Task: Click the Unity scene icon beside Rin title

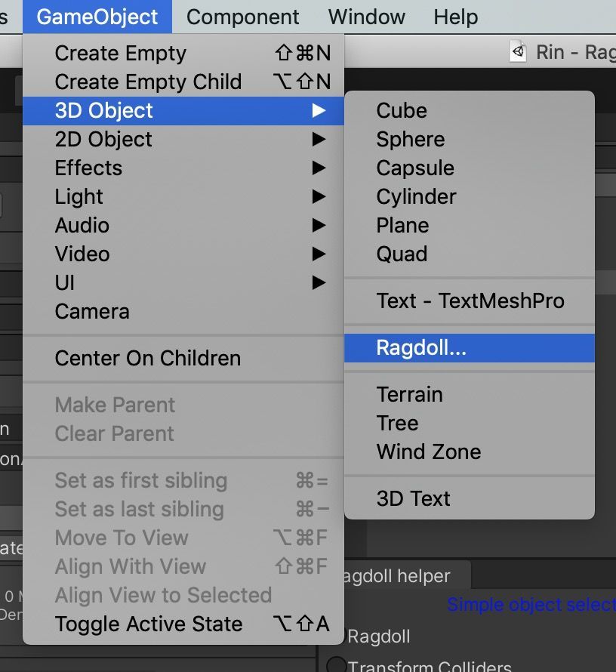Action: coord(518,52)
